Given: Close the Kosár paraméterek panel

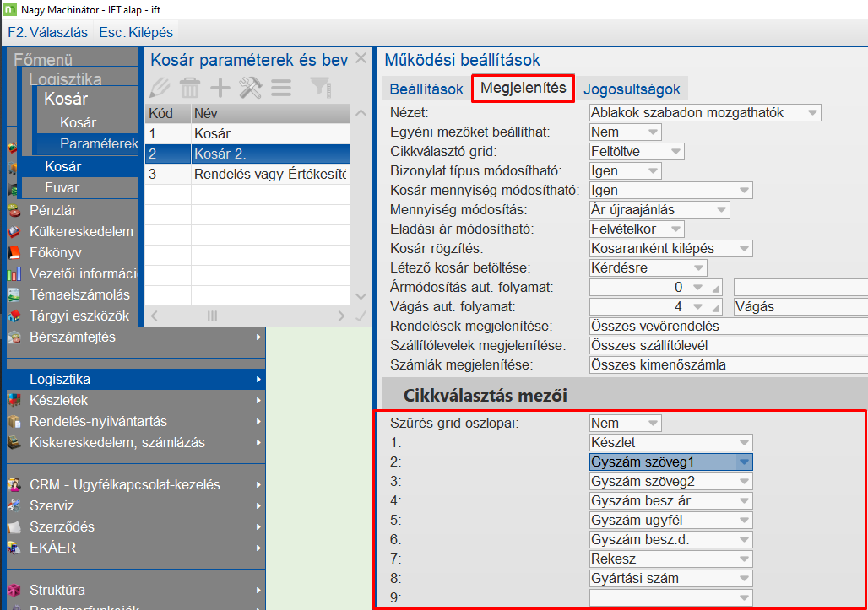Looking at the screenshot, I should tap(361, 58).
